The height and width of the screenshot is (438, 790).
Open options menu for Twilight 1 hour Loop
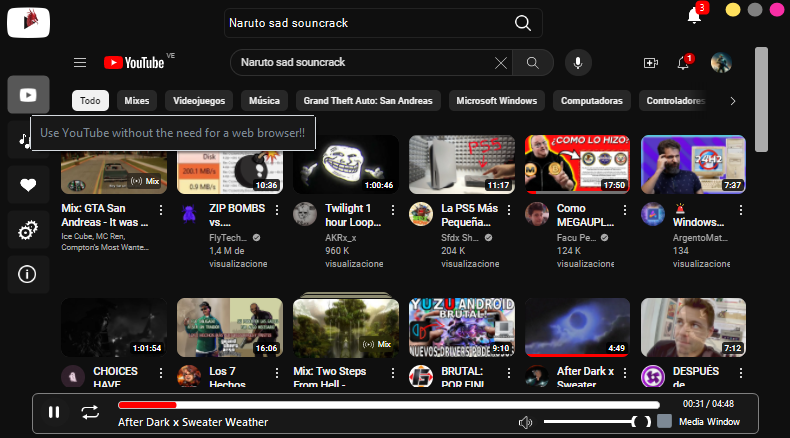tap(392, 210)
